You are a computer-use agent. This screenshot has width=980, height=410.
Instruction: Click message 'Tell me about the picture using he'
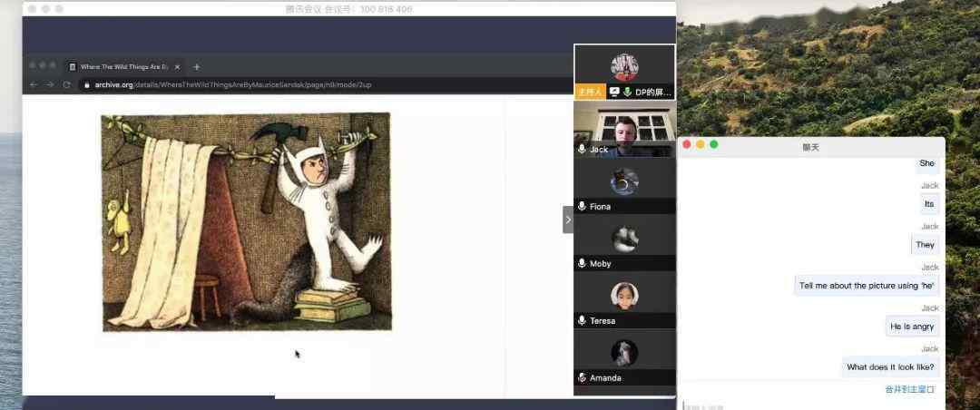click(867, 286)
